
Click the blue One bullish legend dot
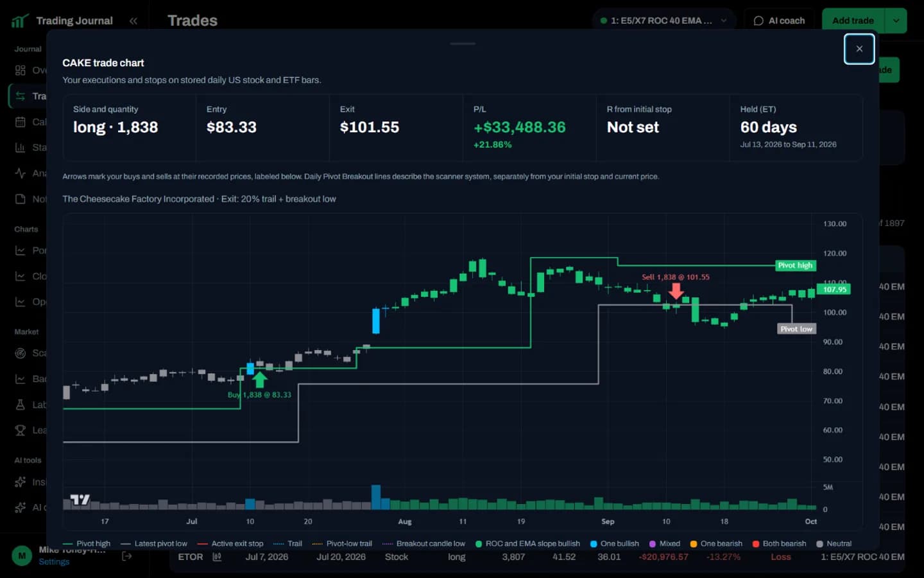click(594, 544)
